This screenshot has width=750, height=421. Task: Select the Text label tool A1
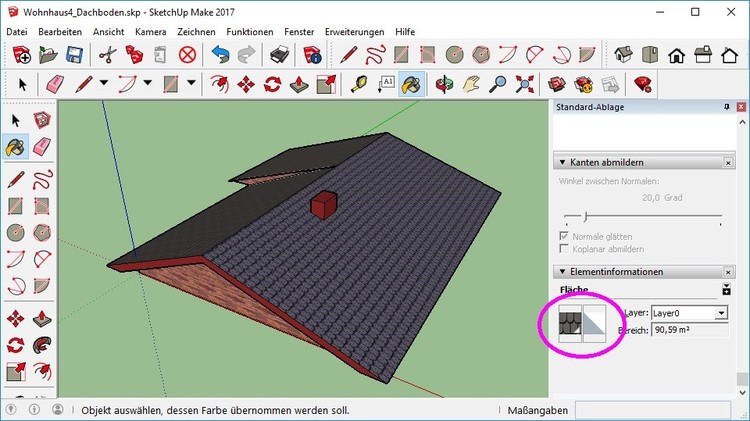(x=386, y=84)
